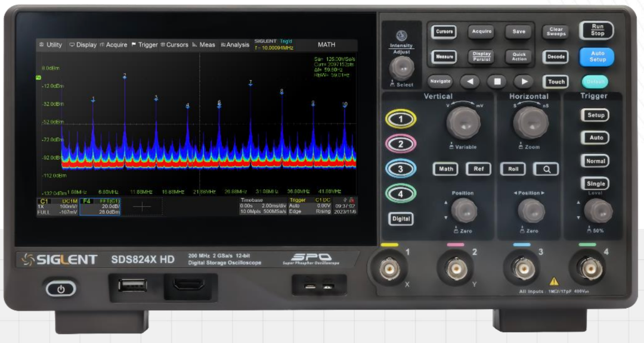Screen dimensions: 644x343
Task: Toggle the Run/Stop button
Action: [597, 30]
